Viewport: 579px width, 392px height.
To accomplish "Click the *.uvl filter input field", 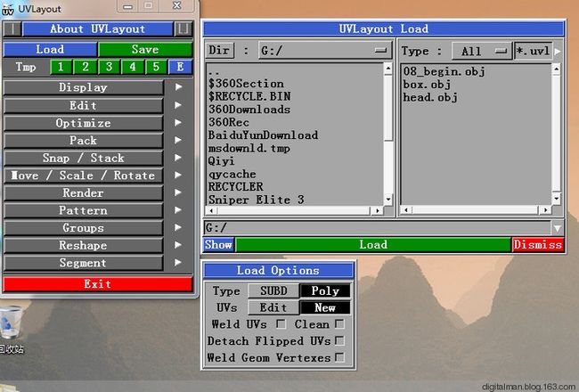I will (534, 51).
